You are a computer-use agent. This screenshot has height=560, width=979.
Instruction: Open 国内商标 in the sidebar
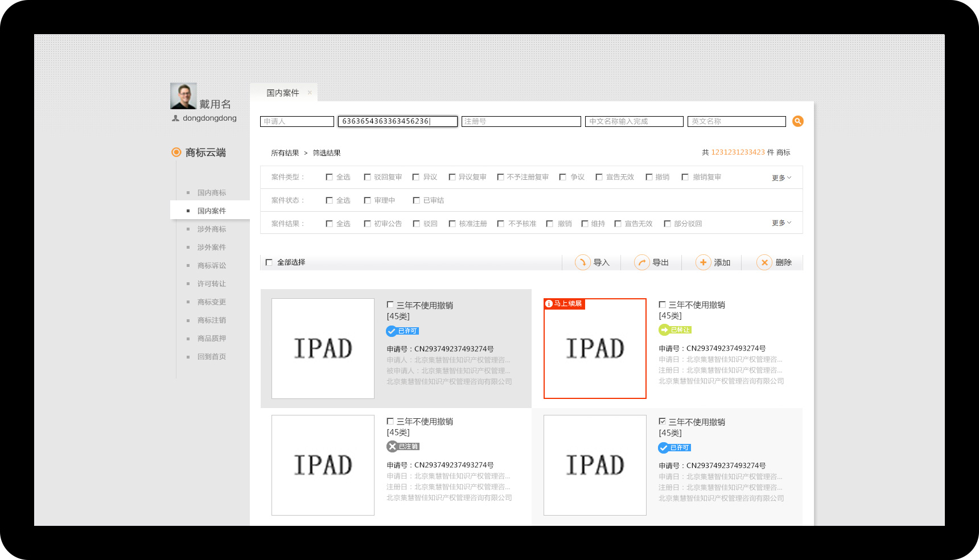(212, 193)
